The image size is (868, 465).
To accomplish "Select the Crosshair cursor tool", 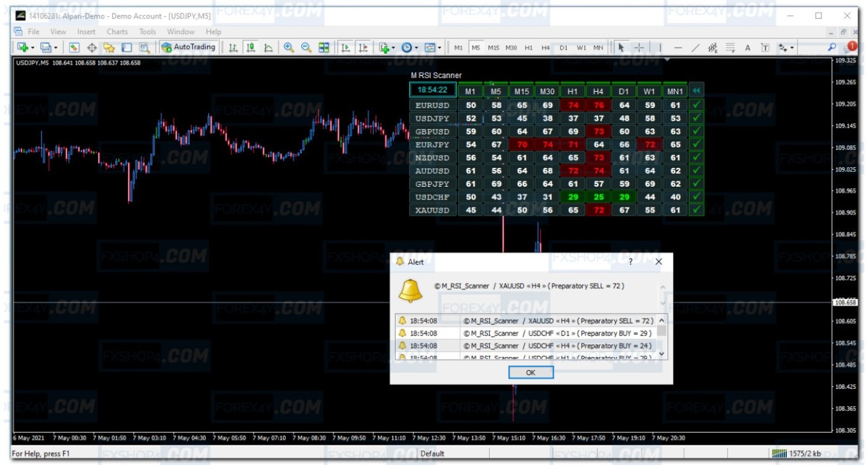I will tap(639, 48).
